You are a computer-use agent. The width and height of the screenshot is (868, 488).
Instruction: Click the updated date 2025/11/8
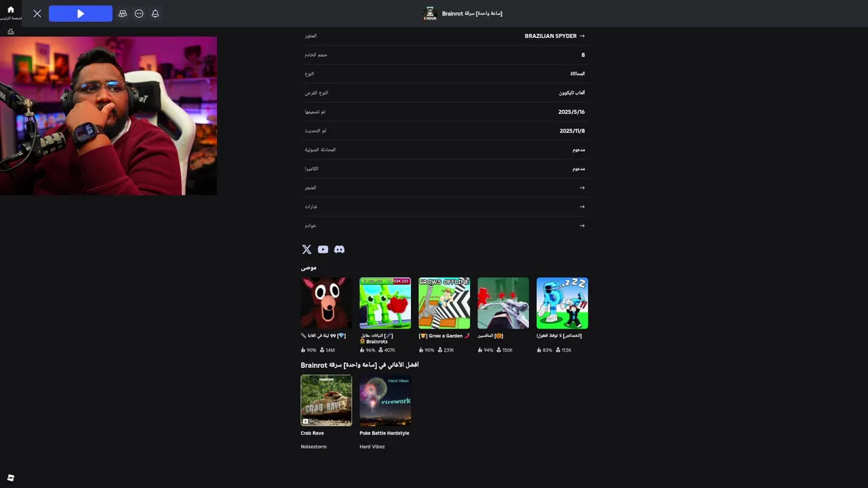click(572, 131)
